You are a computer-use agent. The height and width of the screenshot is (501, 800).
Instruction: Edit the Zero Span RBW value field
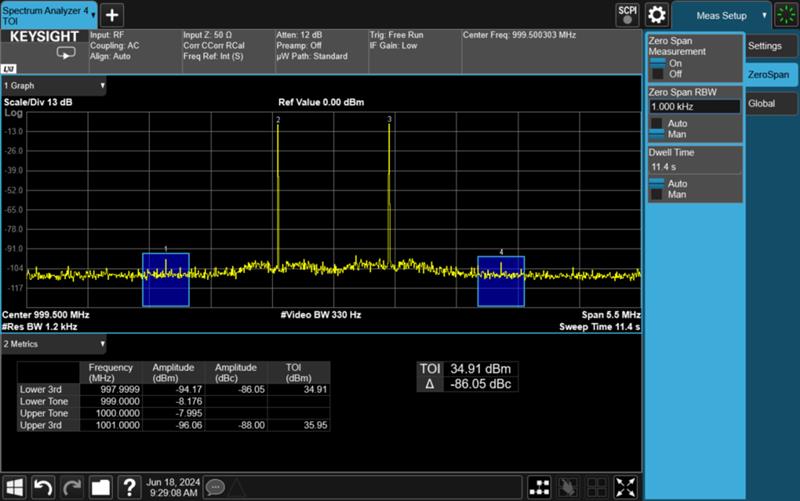pos(694,106)
